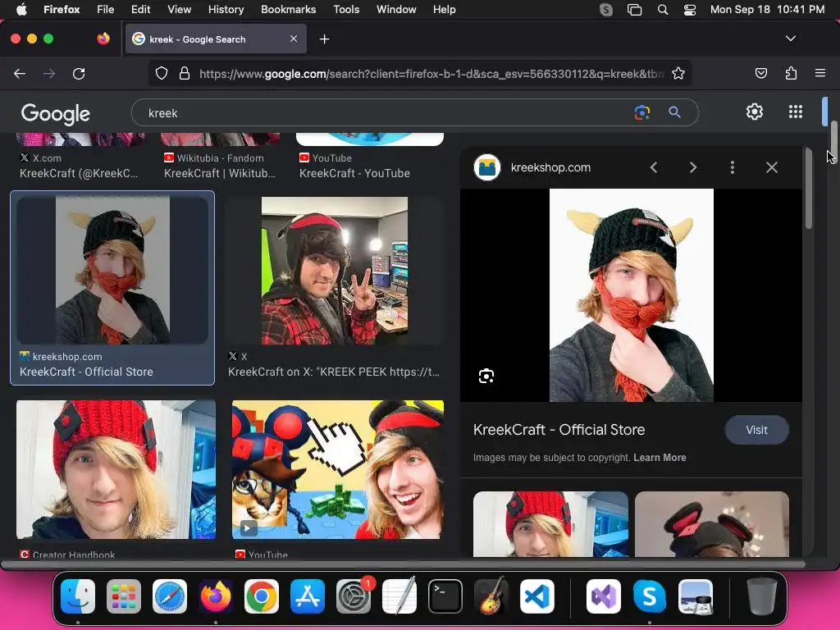Open Launchpad from the Dock
Viewport: 840px width, 630px height.
pos(124,596)
